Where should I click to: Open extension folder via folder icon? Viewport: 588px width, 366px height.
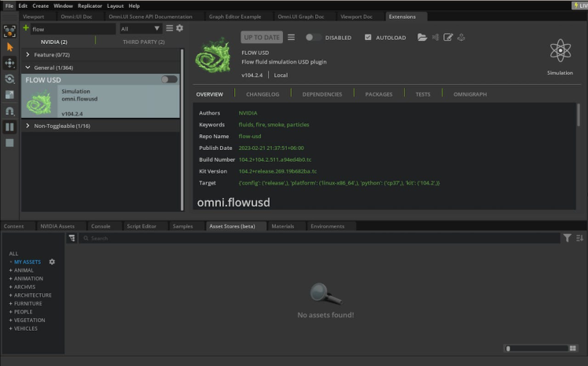(422, 37)
